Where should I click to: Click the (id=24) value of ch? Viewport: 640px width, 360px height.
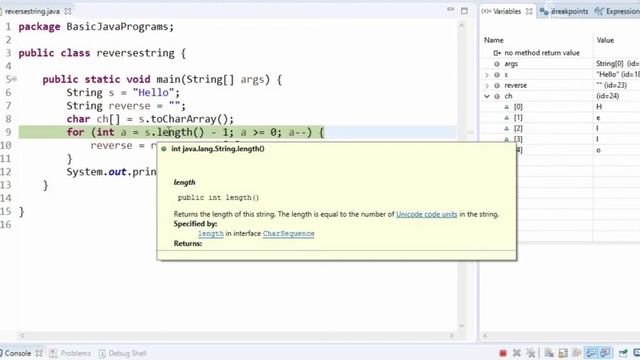point(607,96)
